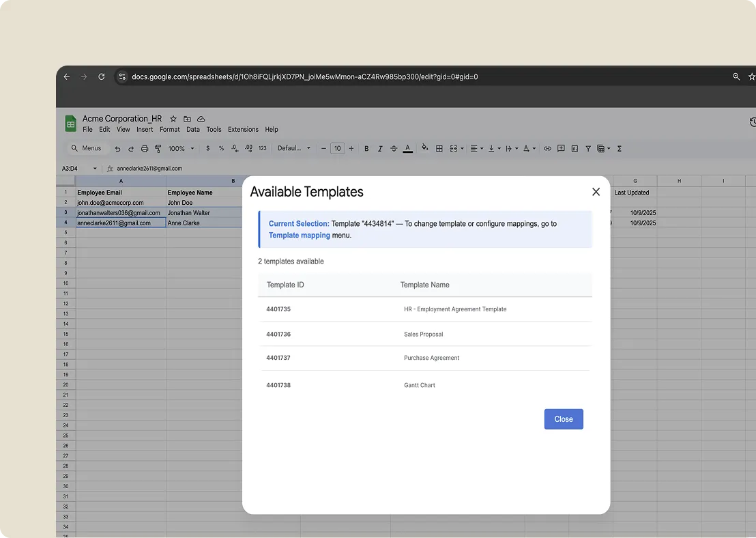This screenshot has height=538, width=756.
Task: Open the borders tool
Action: 439,149
